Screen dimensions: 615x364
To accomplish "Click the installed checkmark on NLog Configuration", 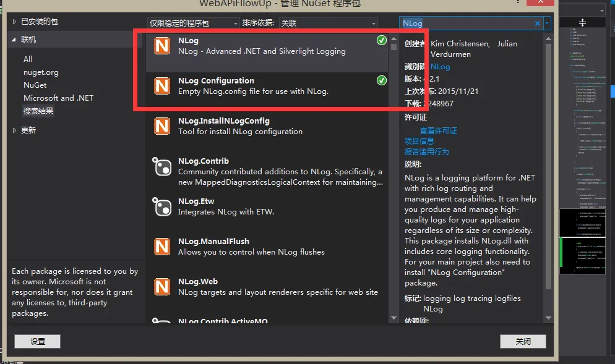I will tap(382, 80).
